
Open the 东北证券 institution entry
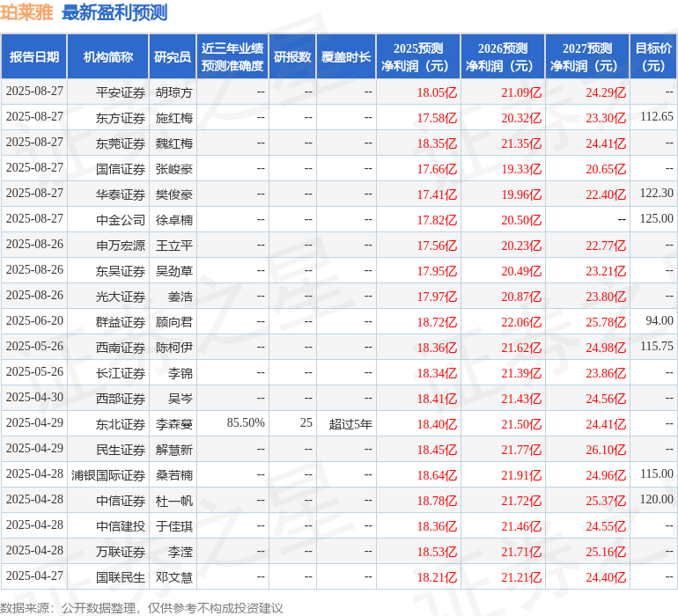pyautogui.click(x=120, y=424)
